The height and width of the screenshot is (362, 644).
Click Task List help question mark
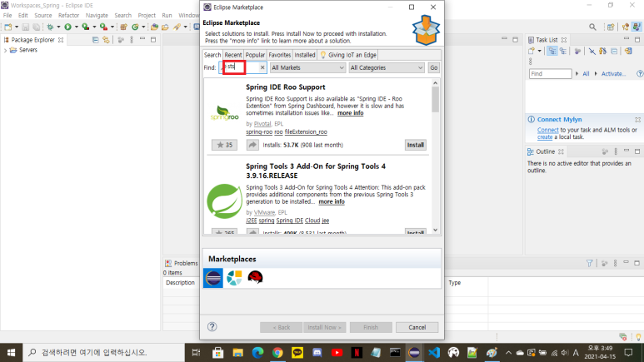[x=640, y=74]
